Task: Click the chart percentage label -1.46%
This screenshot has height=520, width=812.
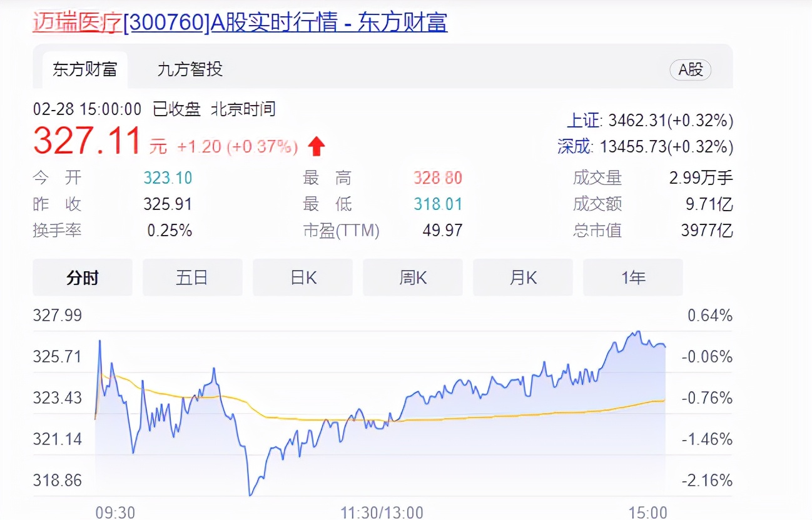Action: [x=707, y=439]
